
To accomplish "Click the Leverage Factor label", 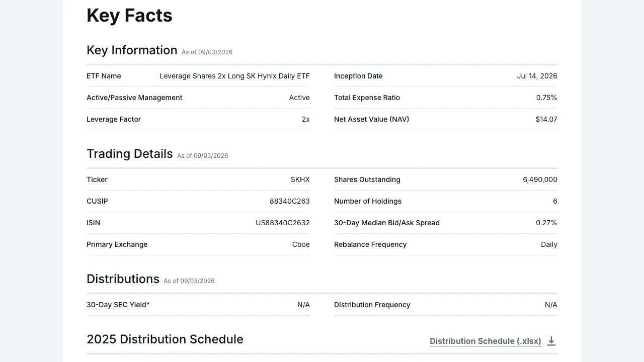I will (114, 119).
